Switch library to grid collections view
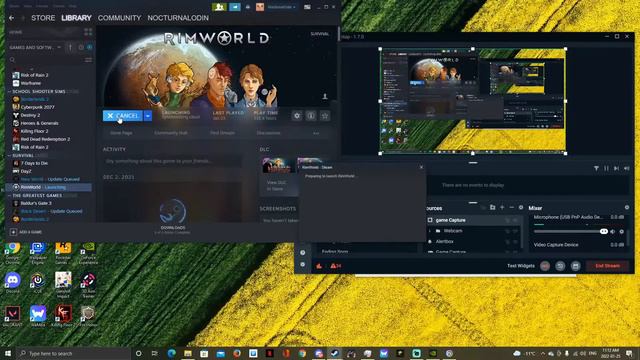Viewport: 640px width, 360px height. [x=88, y=32]
